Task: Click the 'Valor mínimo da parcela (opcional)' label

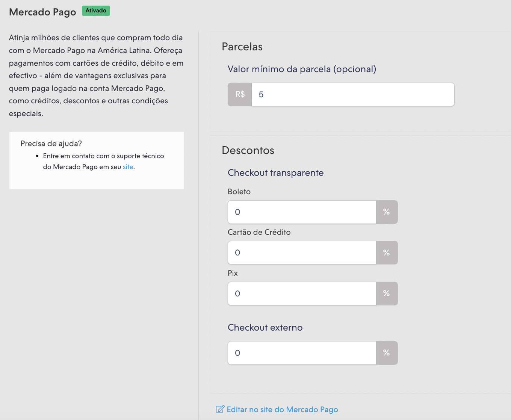Action: [x=302, y=69]
